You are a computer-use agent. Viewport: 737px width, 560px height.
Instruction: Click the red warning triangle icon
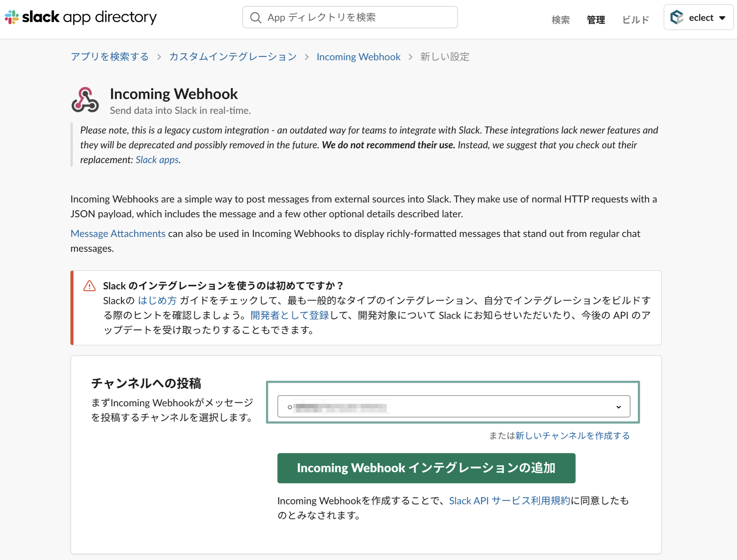[x=89, y=286]
